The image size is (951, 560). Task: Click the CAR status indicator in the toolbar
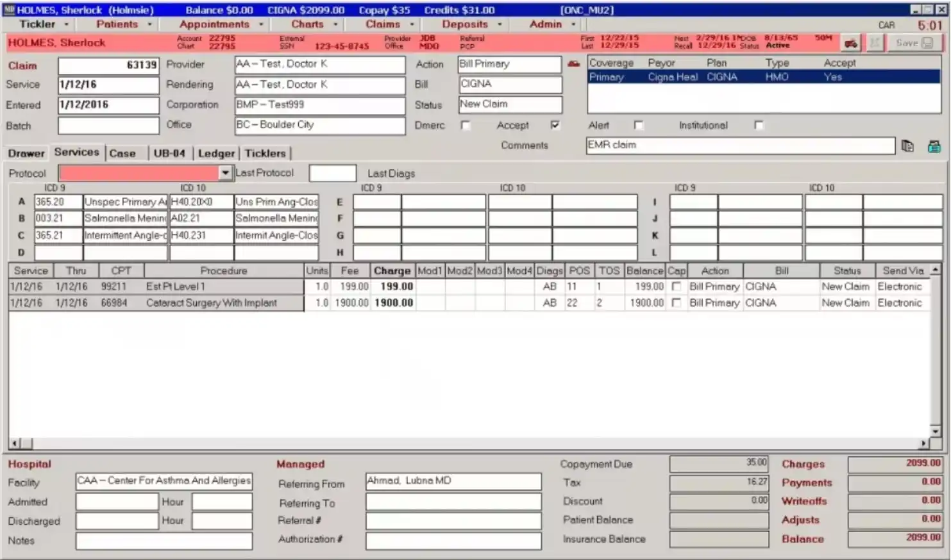tap(886, 24)
